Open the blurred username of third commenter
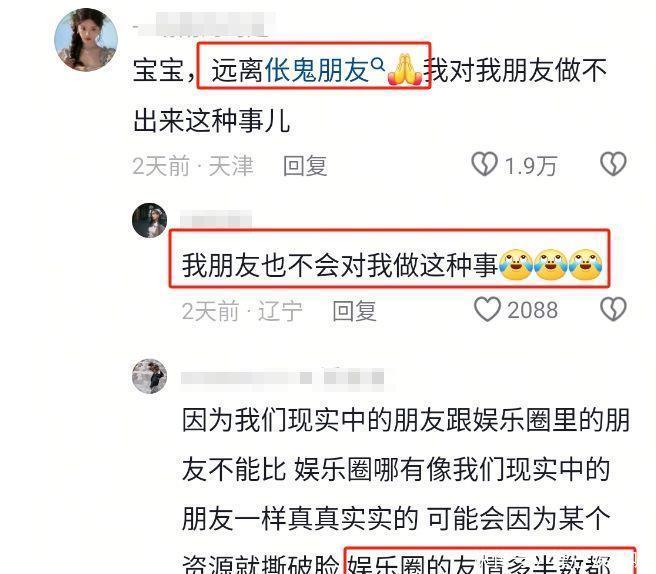This screenshot has height=574, width=656. 282,378
